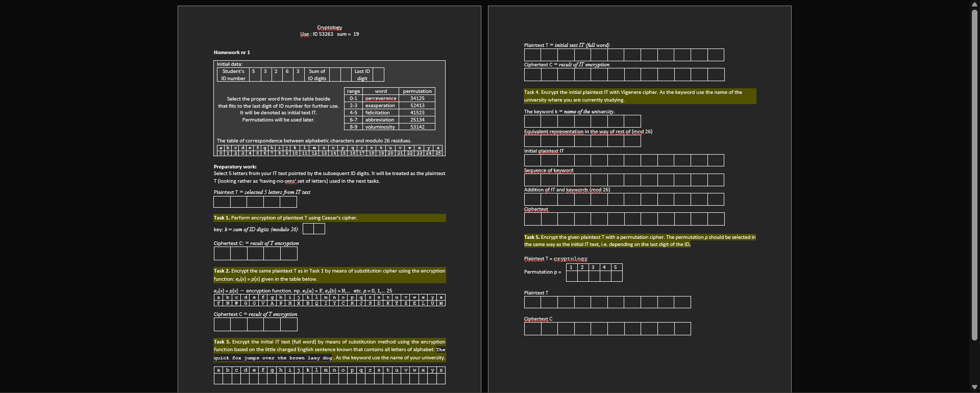Select the 'Use : ID 53263 sum = 19' line
The width and height of the screenshot is (980, 393).
(x=330, y=34)
